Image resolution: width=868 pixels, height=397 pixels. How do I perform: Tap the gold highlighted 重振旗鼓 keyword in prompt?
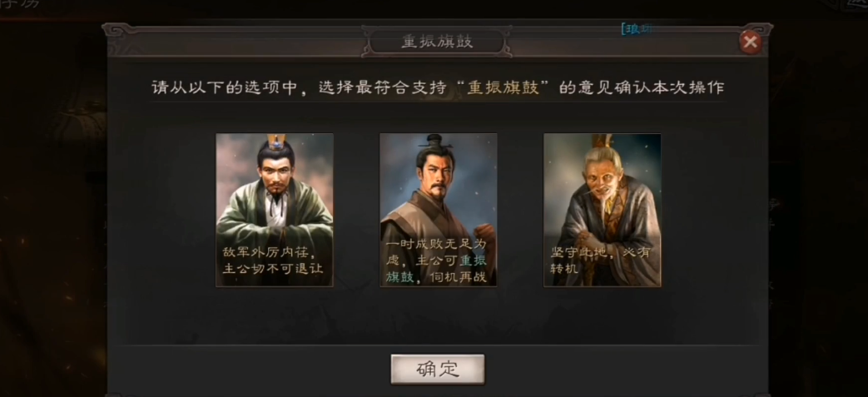coord(503,88)
